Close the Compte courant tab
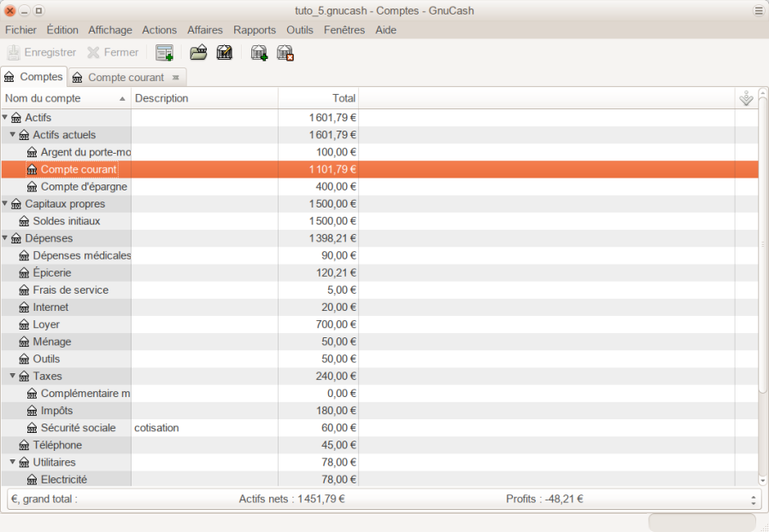Image resolution: width=769 pixels, height=532 pixels. pyautogui.click(x=175, y=78)
